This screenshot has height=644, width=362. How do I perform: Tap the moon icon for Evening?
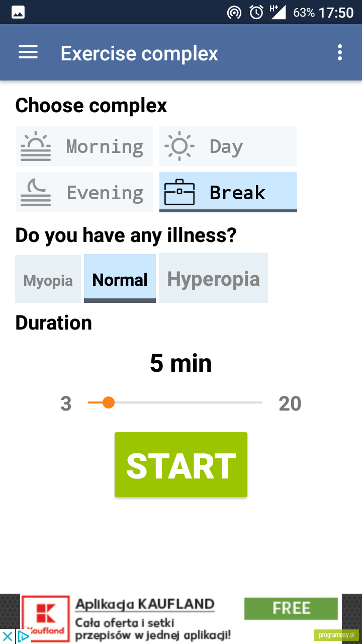click(x=36, y=192)
